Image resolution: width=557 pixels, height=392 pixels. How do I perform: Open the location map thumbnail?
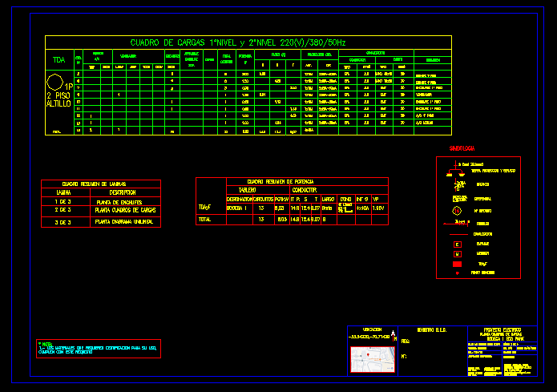pyautogui.click(x=373, y=360)
